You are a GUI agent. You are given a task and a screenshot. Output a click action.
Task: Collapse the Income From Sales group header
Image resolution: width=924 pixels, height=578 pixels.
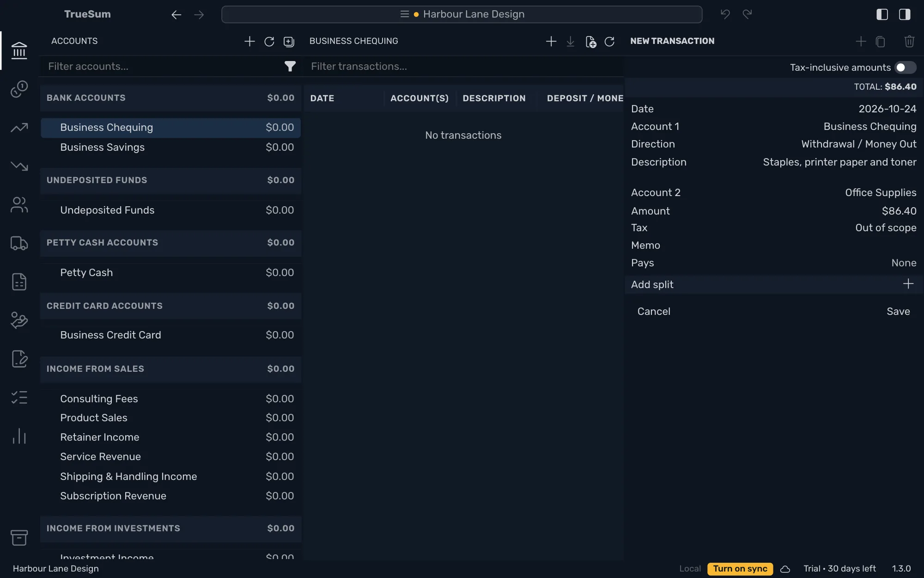pyautogui.click(x=170, y=369)
